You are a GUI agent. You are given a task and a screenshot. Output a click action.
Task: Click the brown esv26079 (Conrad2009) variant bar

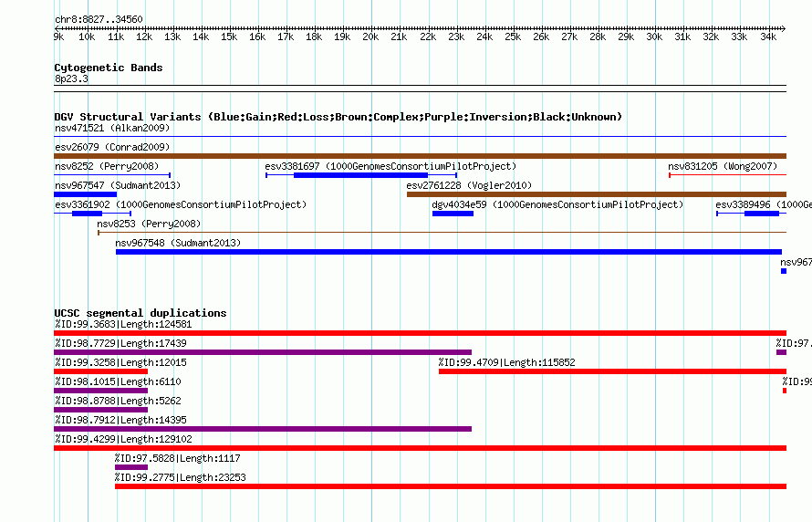click(420, 156)
